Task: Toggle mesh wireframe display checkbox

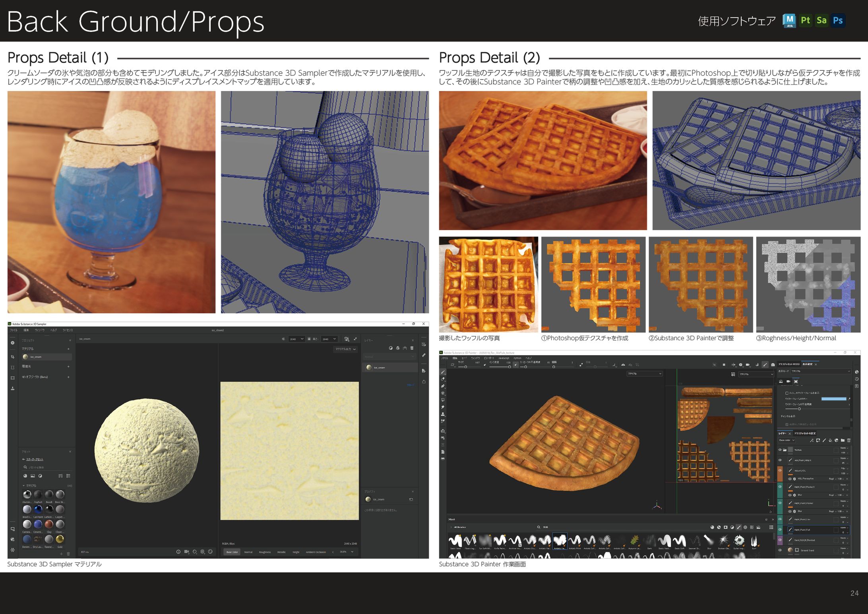Action: pyautogui.click(x=787, y=393)
